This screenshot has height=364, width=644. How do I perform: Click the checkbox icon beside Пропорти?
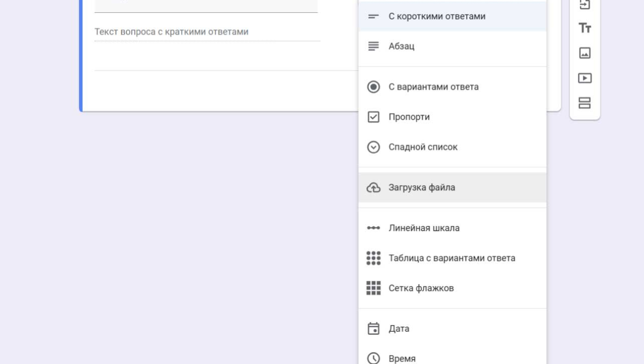(x=373, y=117)
